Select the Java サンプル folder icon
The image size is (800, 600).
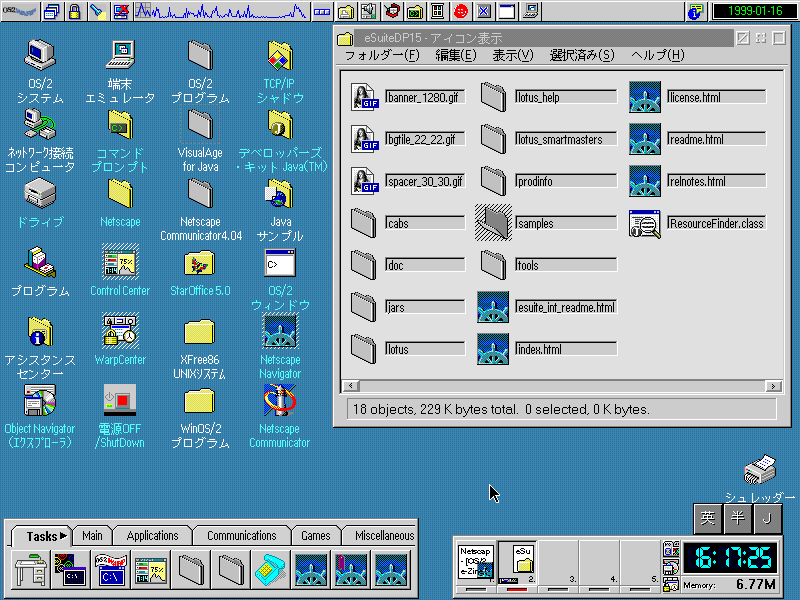tap(280, 194)
